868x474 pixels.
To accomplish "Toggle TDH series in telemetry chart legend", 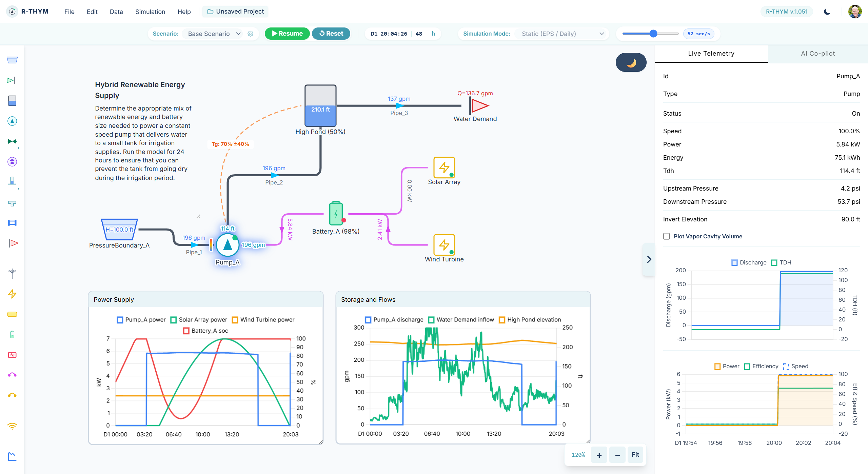I will tap(781, 262).
